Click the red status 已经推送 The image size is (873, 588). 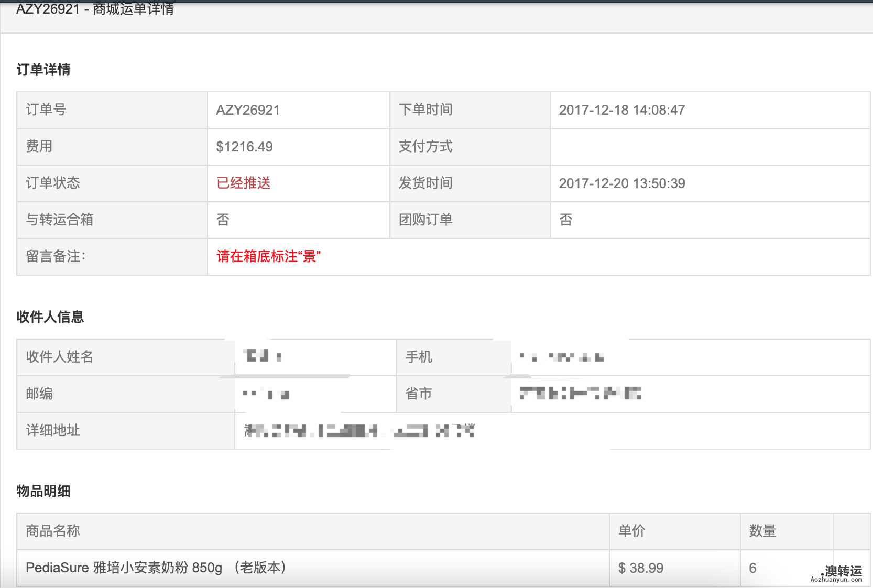pyautogui.click(x=244, y=183)
